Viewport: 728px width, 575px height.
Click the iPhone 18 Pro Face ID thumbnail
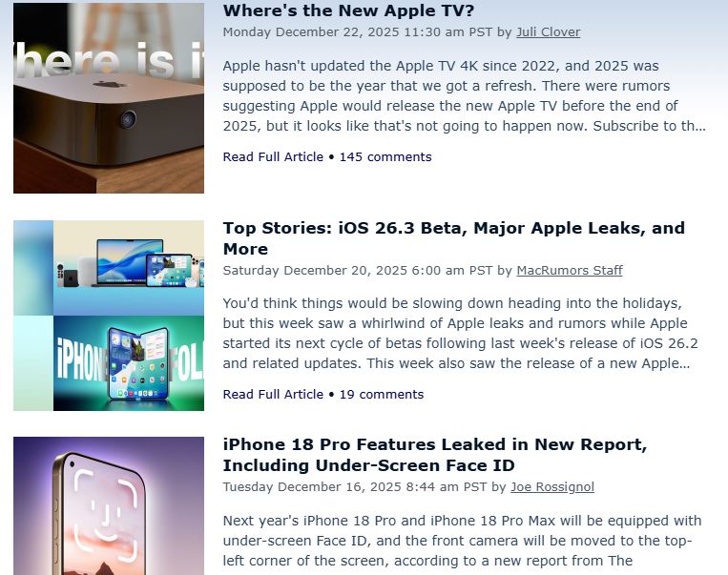[x=109, y=505]
